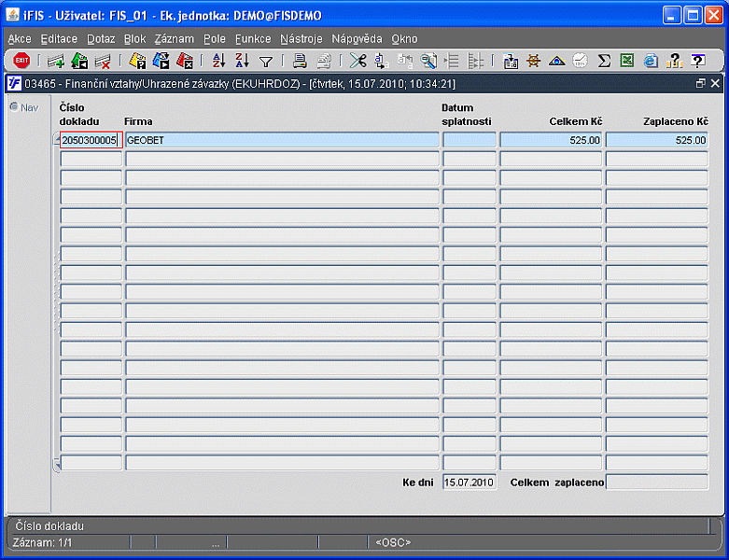729x560 pixels.
Task: Click the copy icon next to the scissors
Action: pyautogui.click(x=381, y=61)
